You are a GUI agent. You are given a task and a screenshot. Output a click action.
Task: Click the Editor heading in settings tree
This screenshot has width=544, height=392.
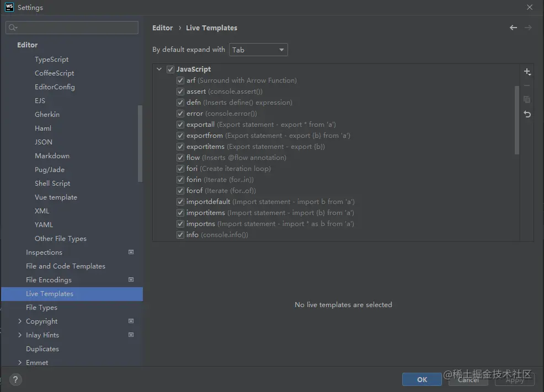tap(28, 45)
